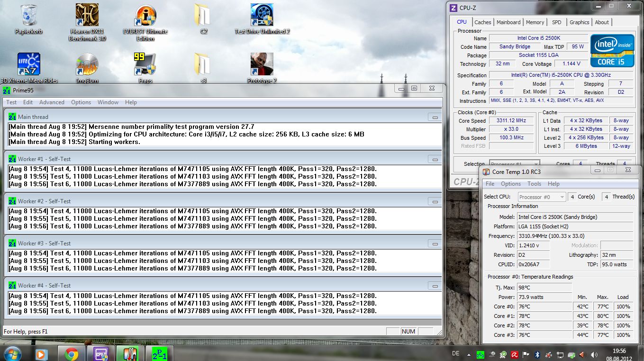Open the Action Center flag tray icon
Image resolution: width=644 pixels, height=361 pixels.
pos(526,354)
